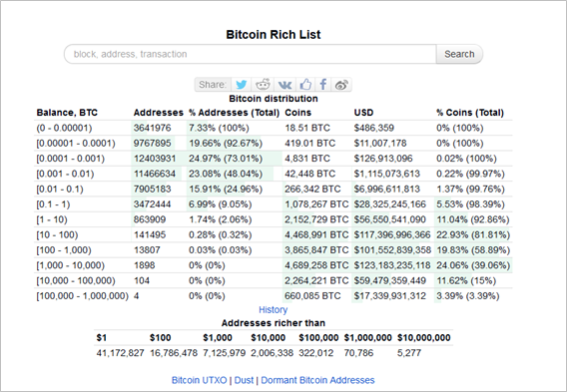This screenshot has height=392, width=567.
Task: Click the 18.51 BTC coins value
Action: (x=307, y=128)
